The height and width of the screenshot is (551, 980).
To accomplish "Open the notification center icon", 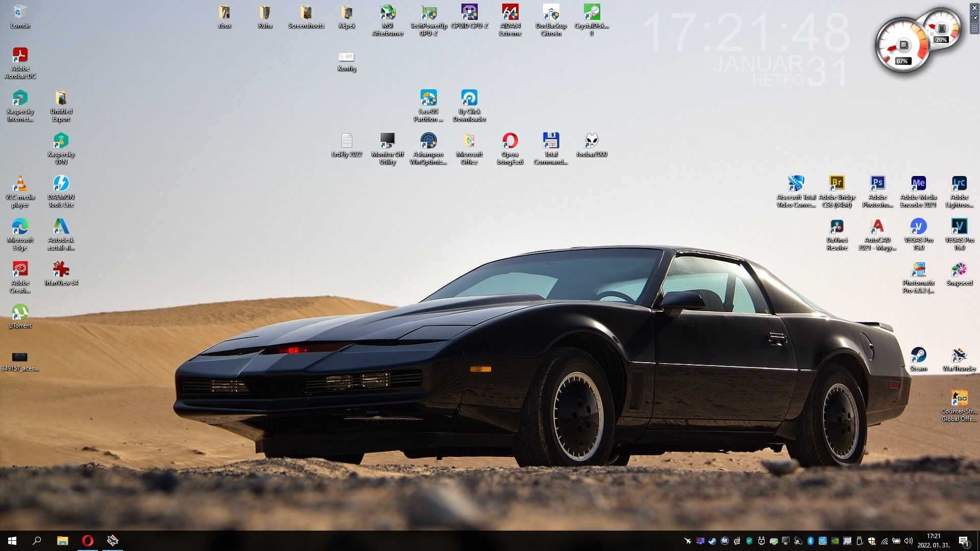I will [964, 541].
